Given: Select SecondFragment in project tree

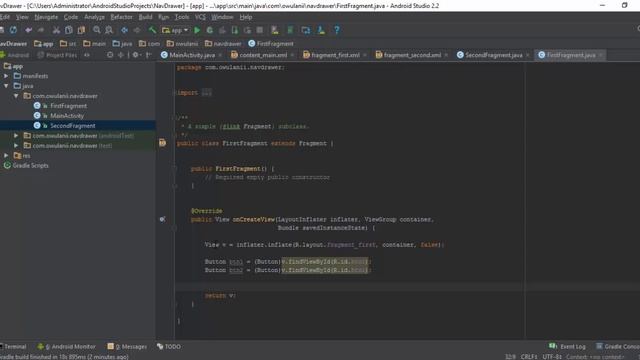Looking at the screenshot, I should (73, 126).
